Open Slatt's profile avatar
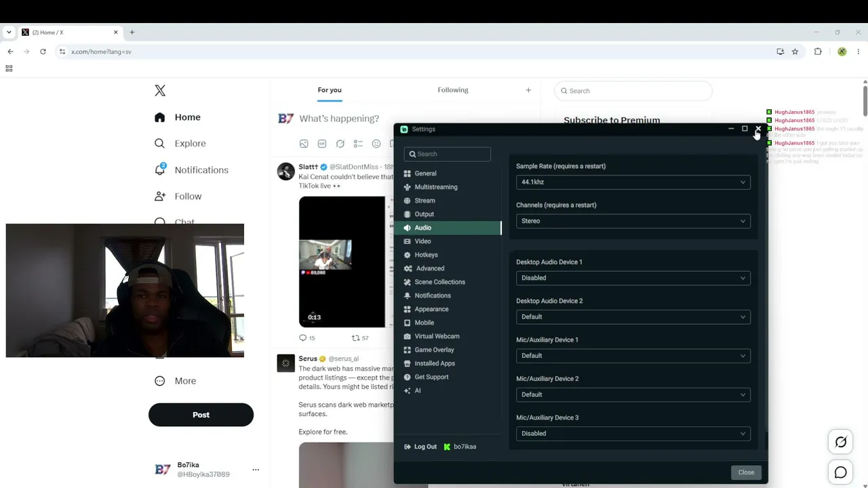 [285, 171]
